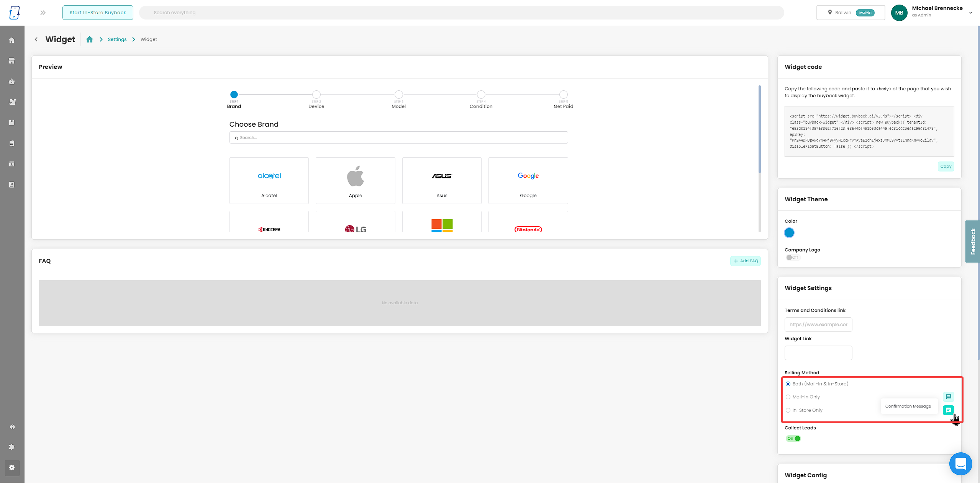Click the store icon in sidebar
980x483 pixels.
click(12, 61)
